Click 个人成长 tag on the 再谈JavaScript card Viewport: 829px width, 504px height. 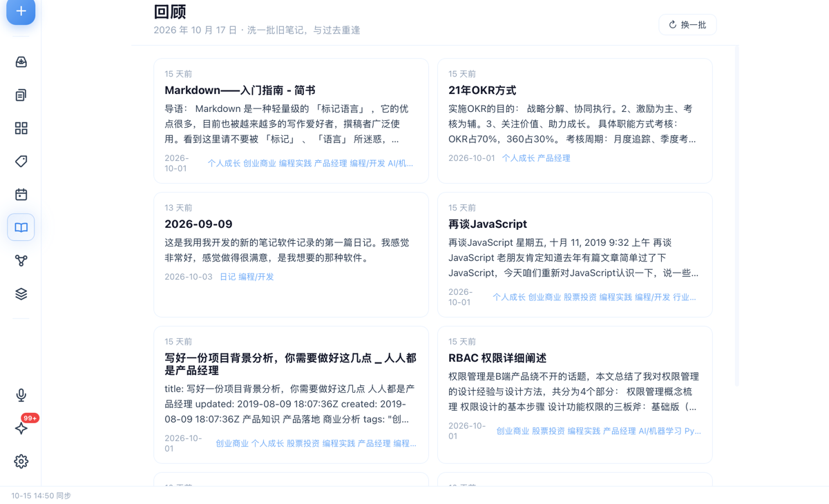(509, 298)
